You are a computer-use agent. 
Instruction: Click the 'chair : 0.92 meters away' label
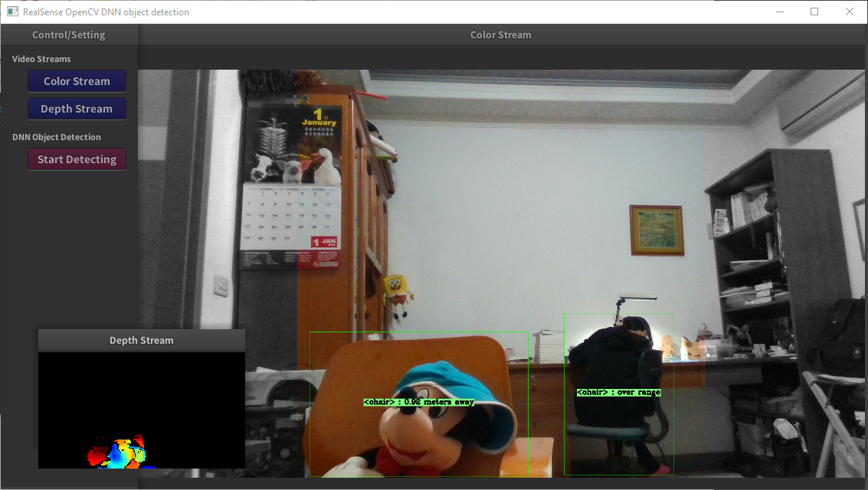point(418,402)
